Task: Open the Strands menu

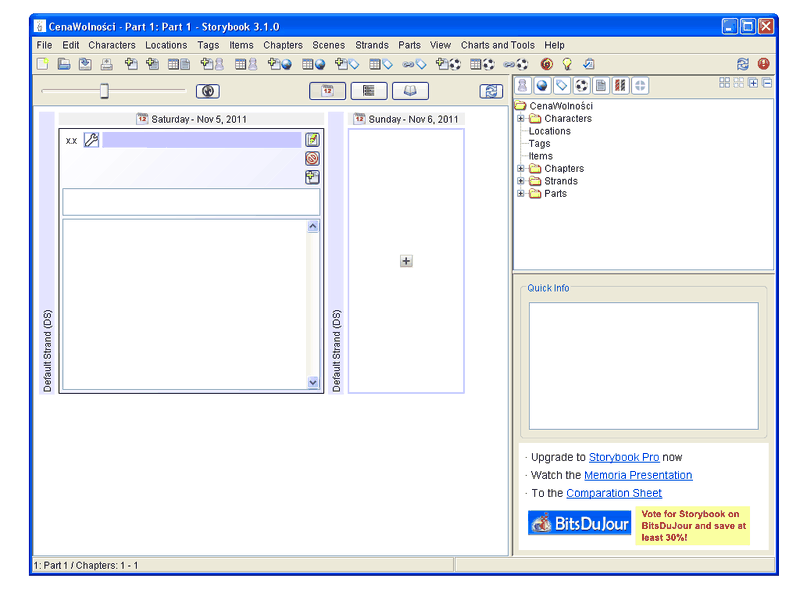Action: tap(372, 45)
